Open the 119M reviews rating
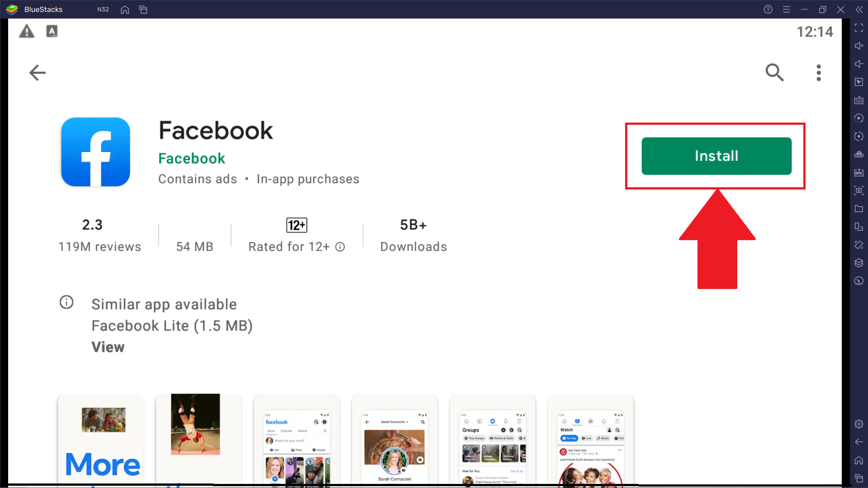The width and height of the screenshot is (868, 488). click(100, 235)
